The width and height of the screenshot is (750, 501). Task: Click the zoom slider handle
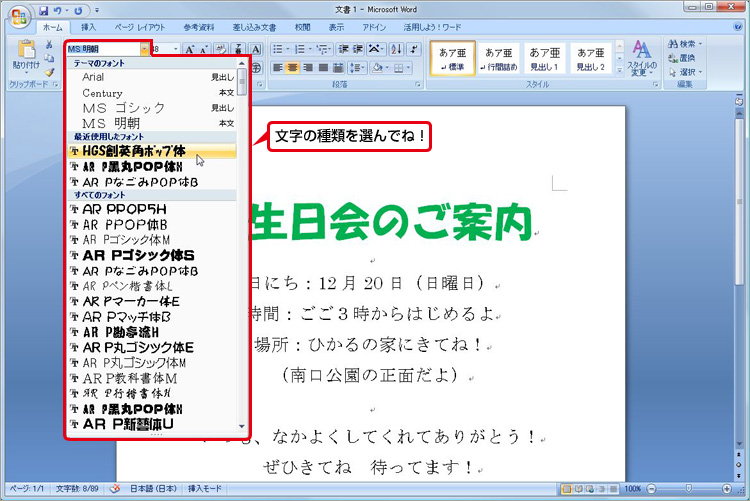tap(688, 488)
